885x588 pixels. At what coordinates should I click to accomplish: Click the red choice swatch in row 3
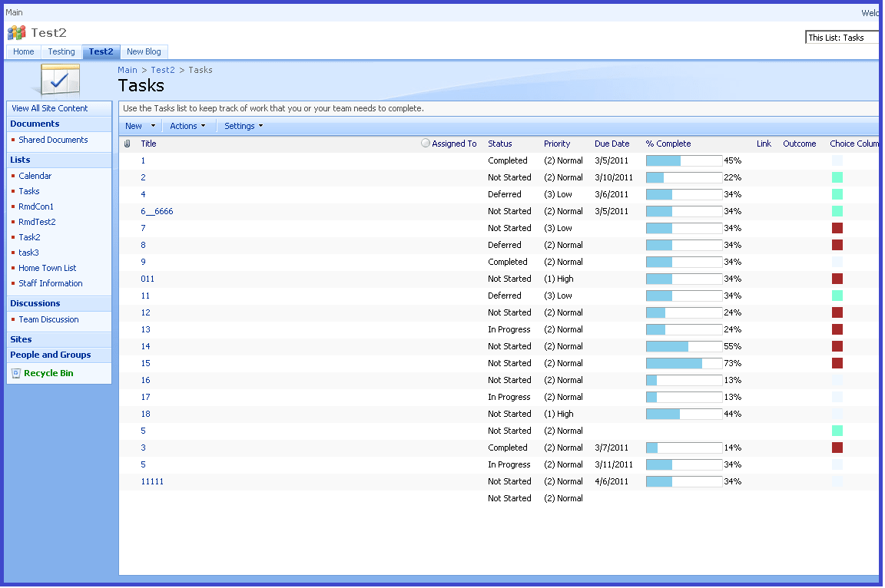[837, 448]
